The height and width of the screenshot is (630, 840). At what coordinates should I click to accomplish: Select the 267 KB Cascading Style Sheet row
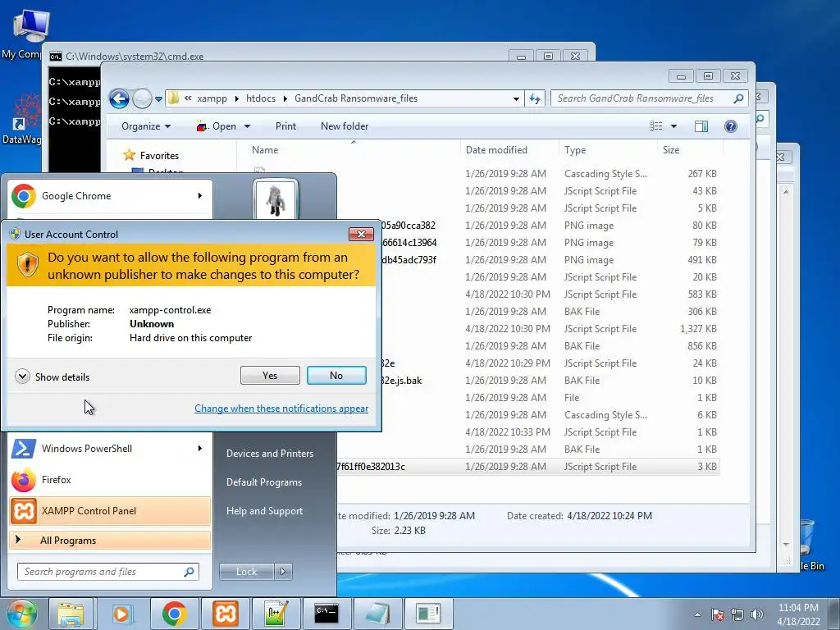click(485, 174)
